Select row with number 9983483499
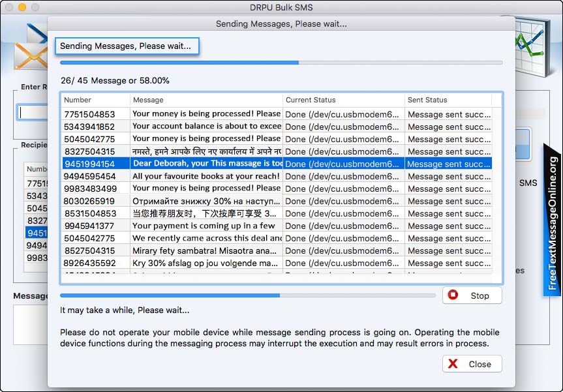This screenshot has height=392, width=563. point(277,188)
